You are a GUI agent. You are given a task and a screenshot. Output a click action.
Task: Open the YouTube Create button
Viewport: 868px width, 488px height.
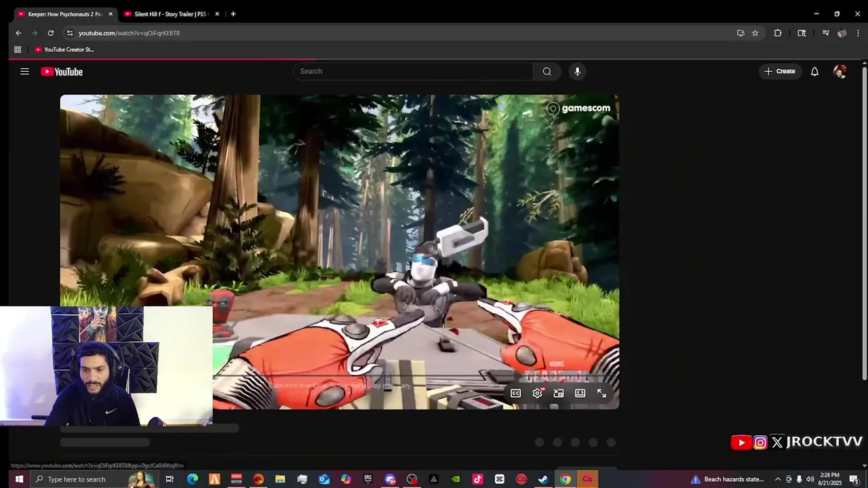pyautogui.click(x=780, y=71)
